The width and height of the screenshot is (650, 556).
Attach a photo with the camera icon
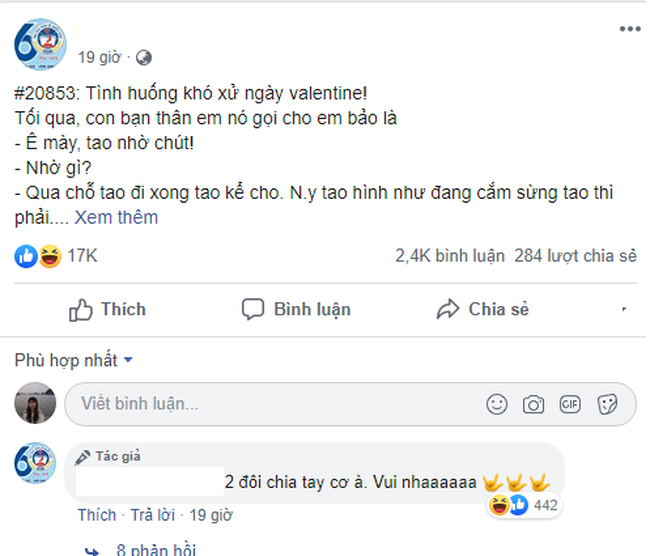tap(533, 403)
